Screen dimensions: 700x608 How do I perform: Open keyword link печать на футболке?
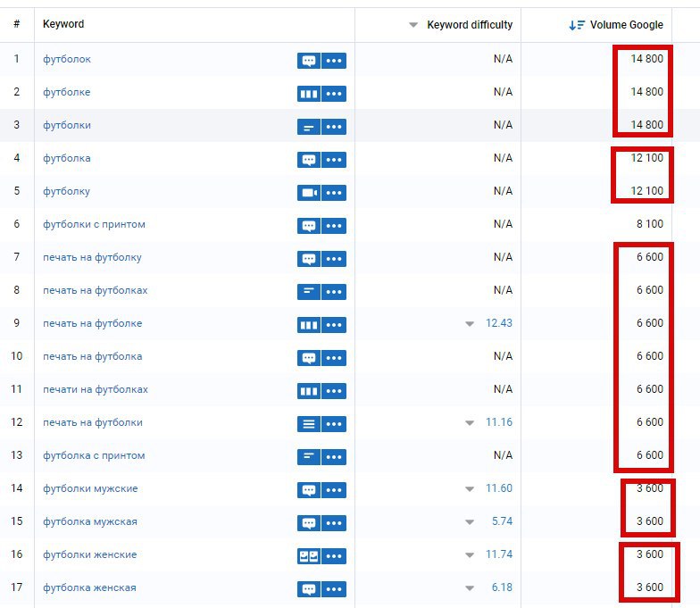point(93,323)
